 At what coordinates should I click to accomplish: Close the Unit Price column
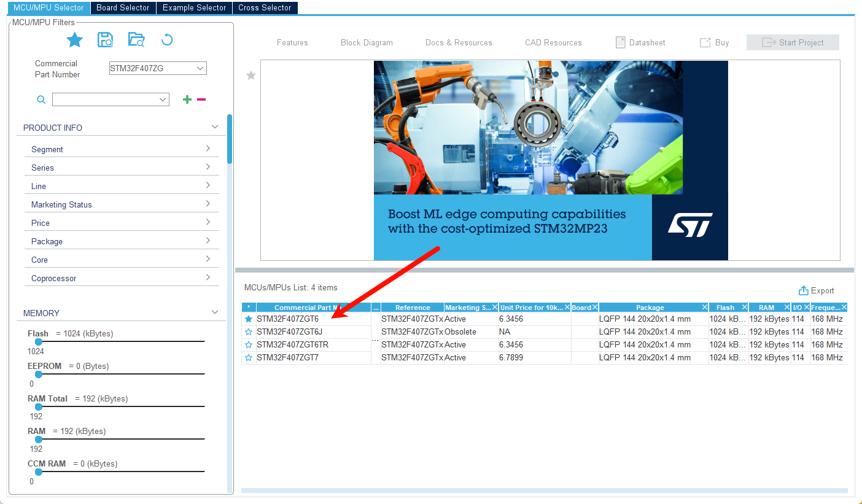pyautogui.click(x=567, y=308)
